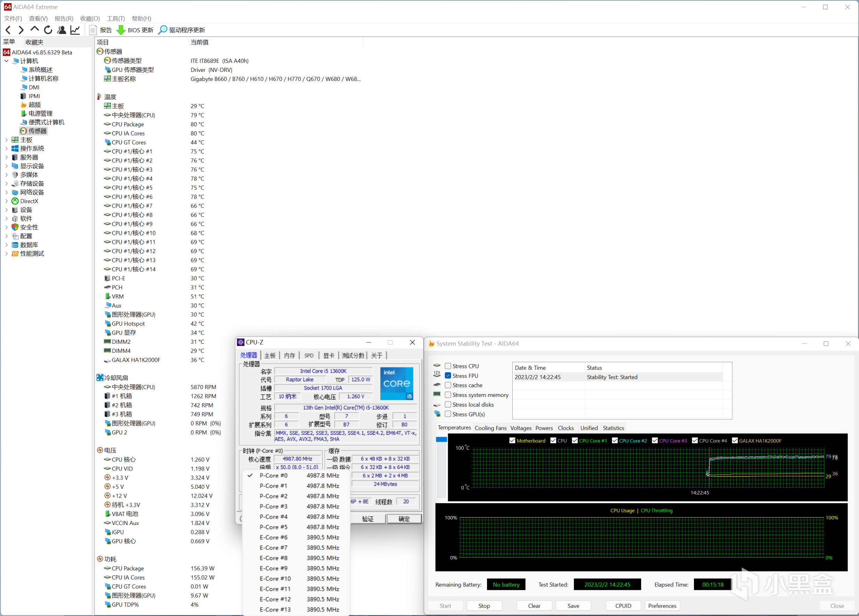The image size is (859, 616).
Task: Toggle the GALAX HA1K2000F graph checkbox
Action: tap(734, 441)
